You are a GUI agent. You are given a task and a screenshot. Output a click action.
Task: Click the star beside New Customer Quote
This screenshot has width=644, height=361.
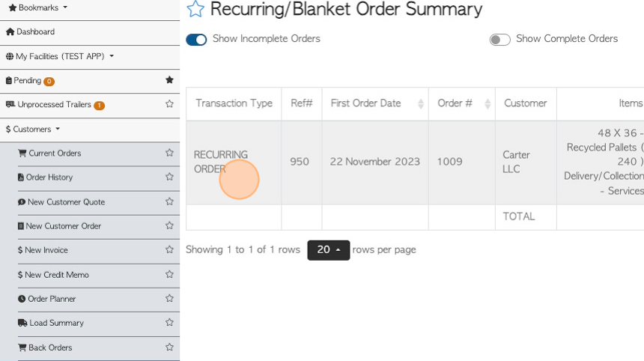(169, 201)
